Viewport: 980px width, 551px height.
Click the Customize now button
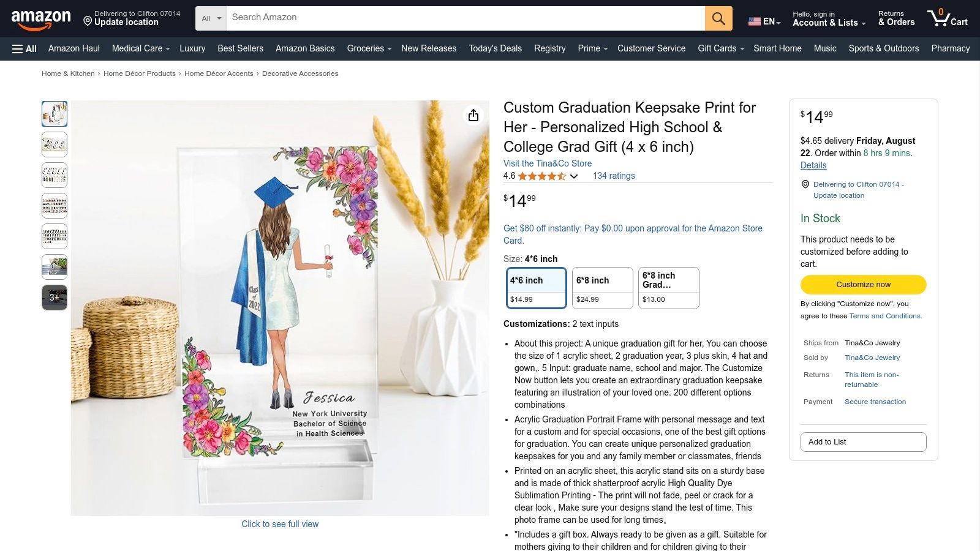tap(863, 284)
